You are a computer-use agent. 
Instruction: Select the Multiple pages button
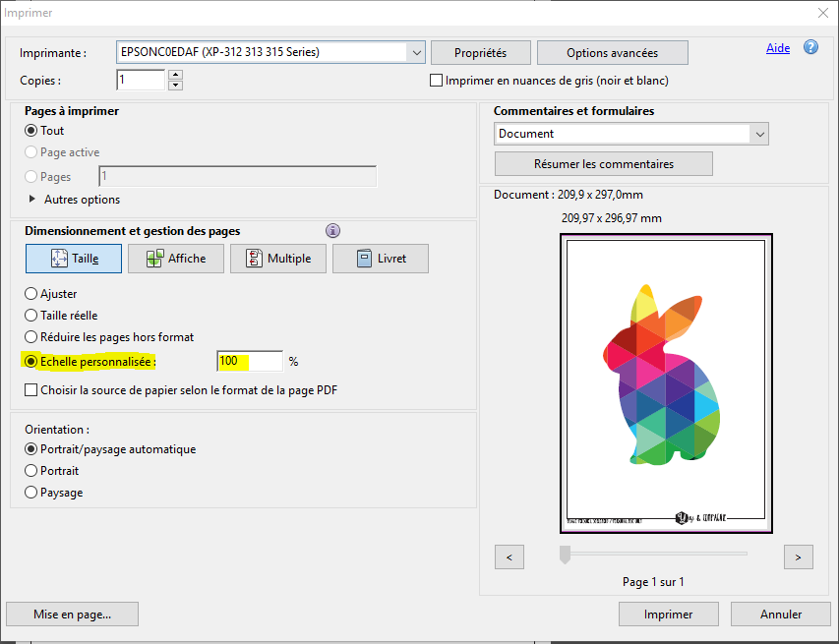click(278, 259)
